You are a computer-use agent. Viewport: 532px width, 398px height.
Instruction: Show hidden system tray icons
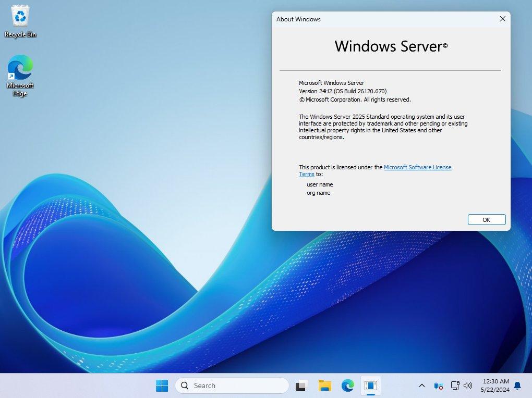click(422, 385)
